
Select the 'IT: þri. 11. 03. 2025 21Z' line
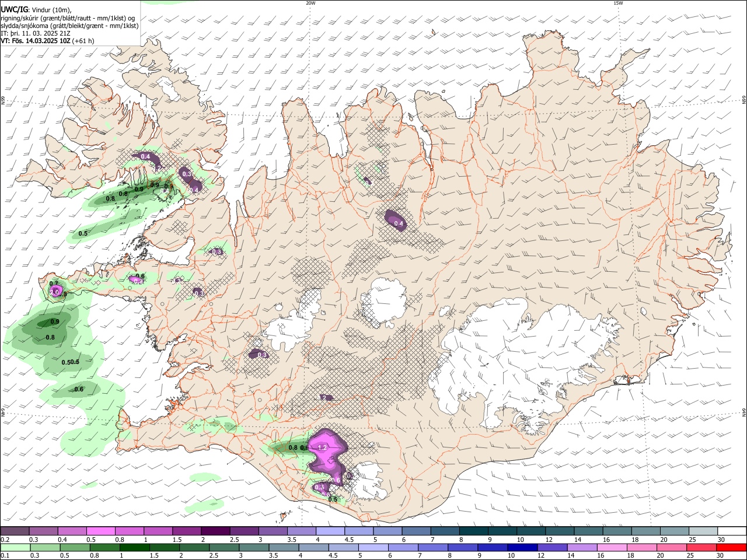pyautogui.click(x=36, y=33)
